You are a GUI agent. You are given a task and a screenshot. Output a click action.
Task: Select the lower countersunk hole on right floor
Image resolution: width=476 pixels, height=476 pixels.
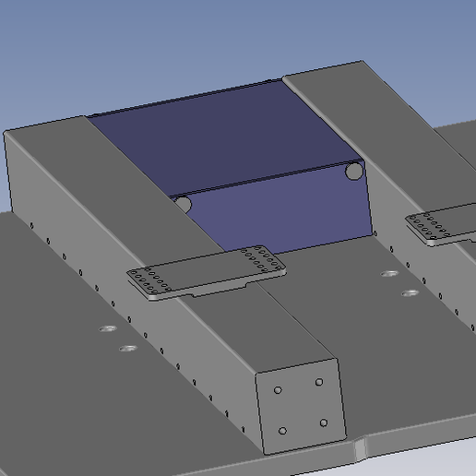coord(411,293)
